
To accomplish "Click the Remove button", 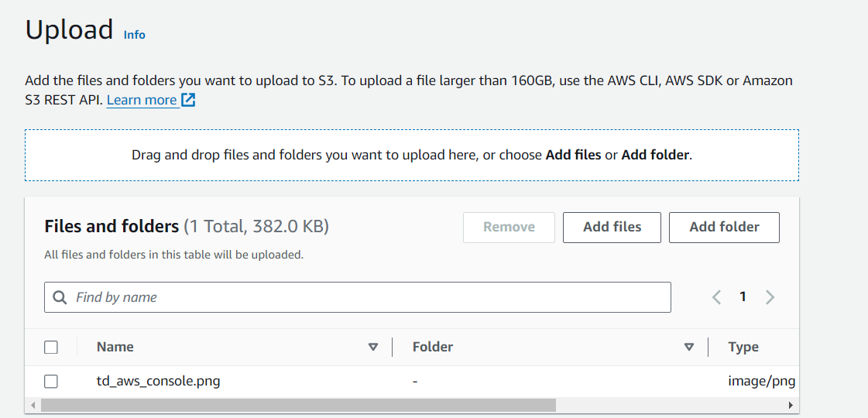I will point(509,227).
